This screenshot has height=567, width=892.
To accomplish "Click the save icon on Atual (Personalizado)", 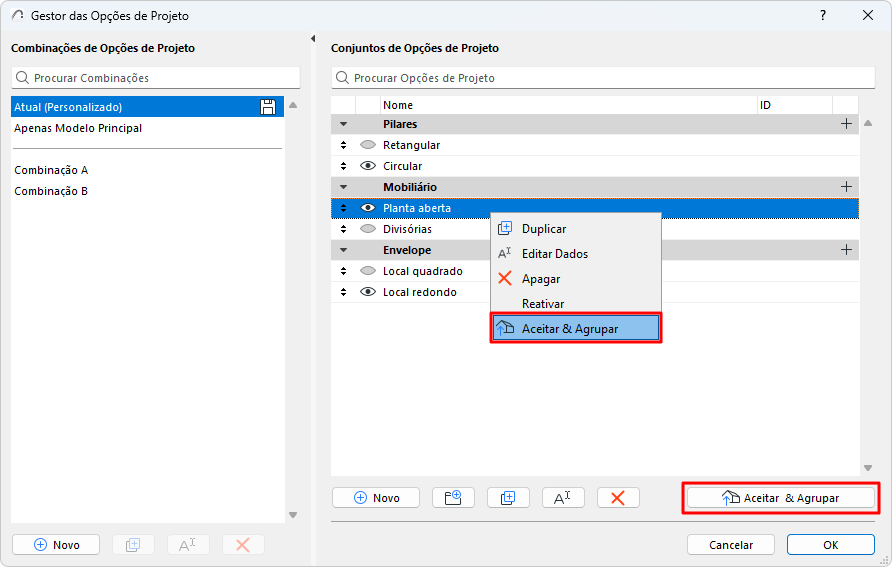I will click(x=268, y=107).
